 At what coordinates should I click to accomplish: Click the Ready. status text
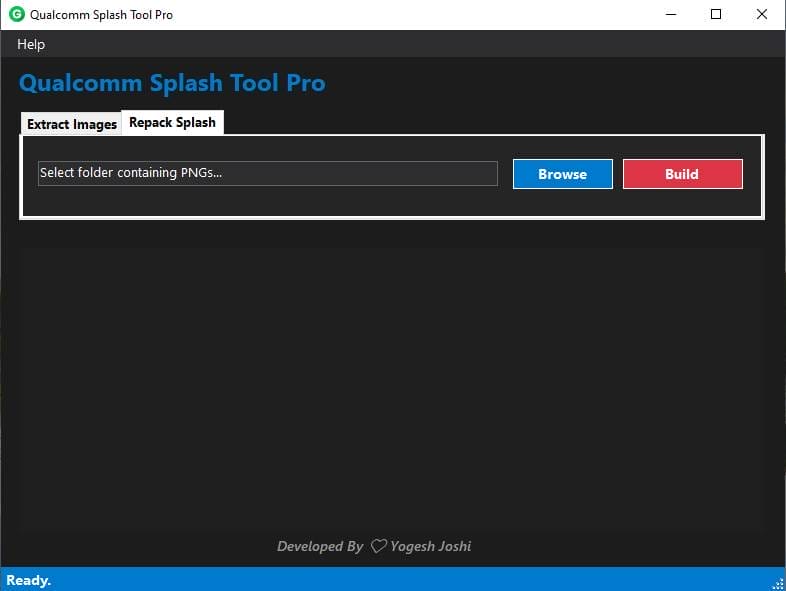29,580
